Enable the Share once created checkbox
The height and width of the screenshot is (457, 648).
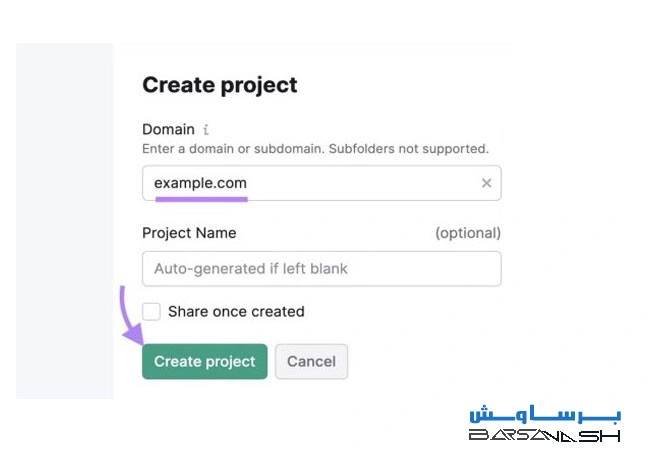(151, 311)
